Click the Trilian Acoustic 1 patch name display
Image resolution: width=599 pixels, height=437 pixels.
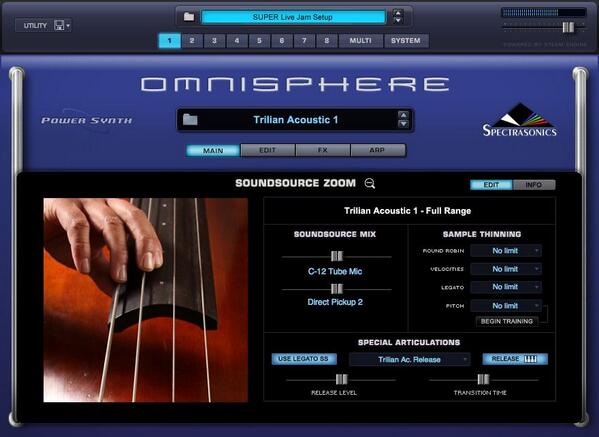click(296, 120)
